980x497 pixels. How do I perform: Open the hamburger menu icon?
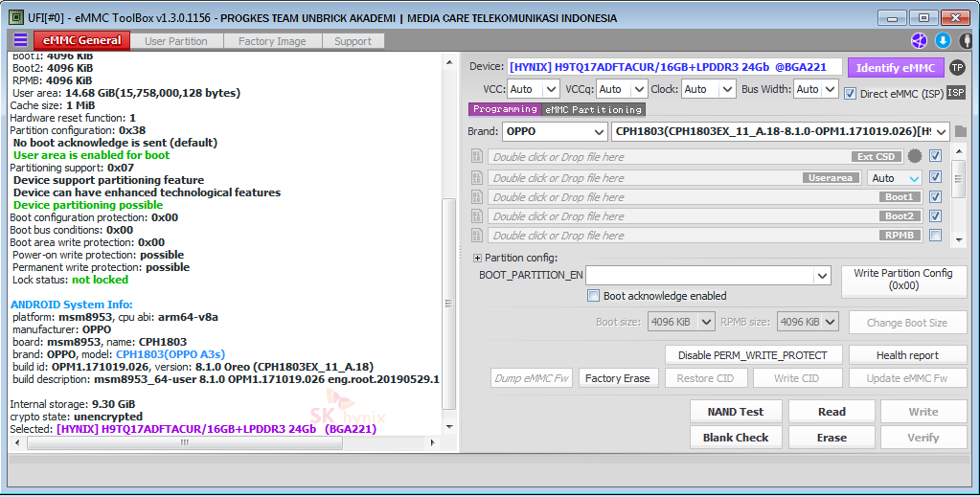coord(21,40)
